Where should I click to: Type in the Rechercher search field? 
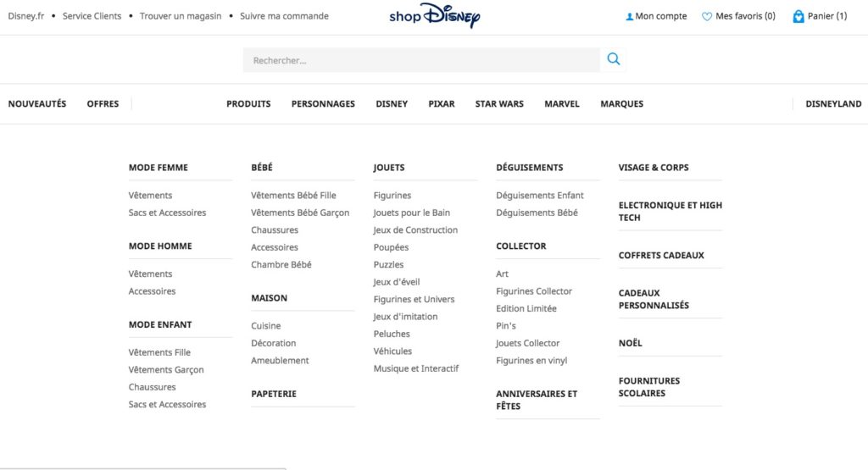click(421, 60)
